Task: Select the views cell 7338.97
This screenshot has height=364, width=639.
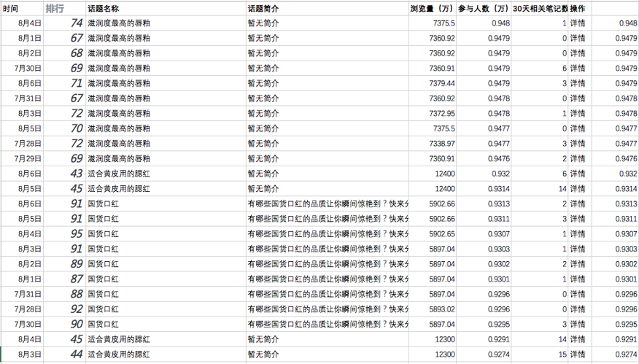Action: coord(433,144)
